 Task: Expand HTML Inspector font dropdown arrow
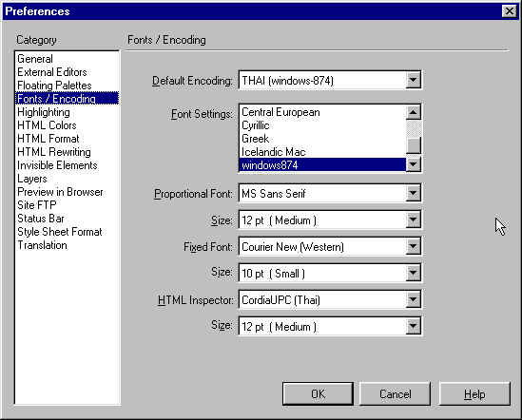pos(414,299)
